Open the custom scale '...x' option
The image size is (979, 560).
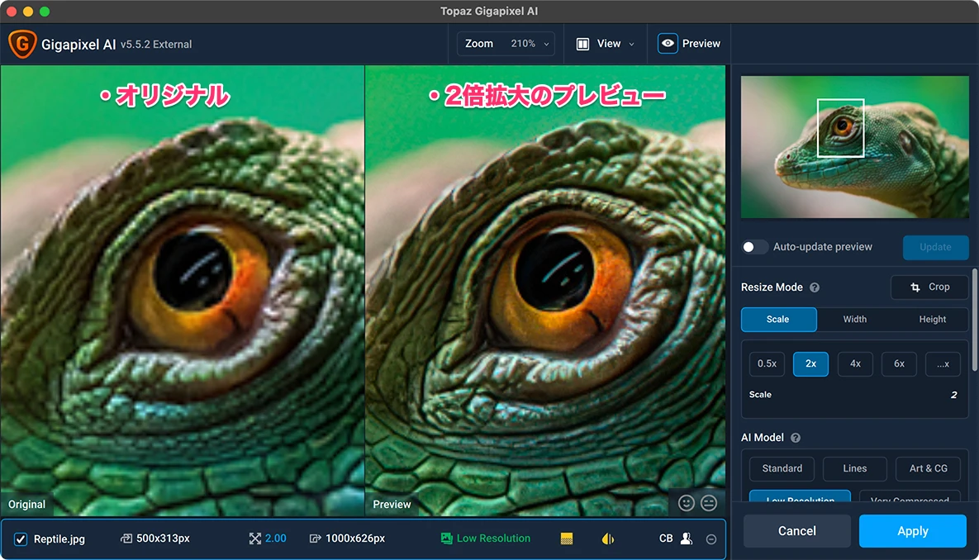pyautogui.click(x=943, y=363)
